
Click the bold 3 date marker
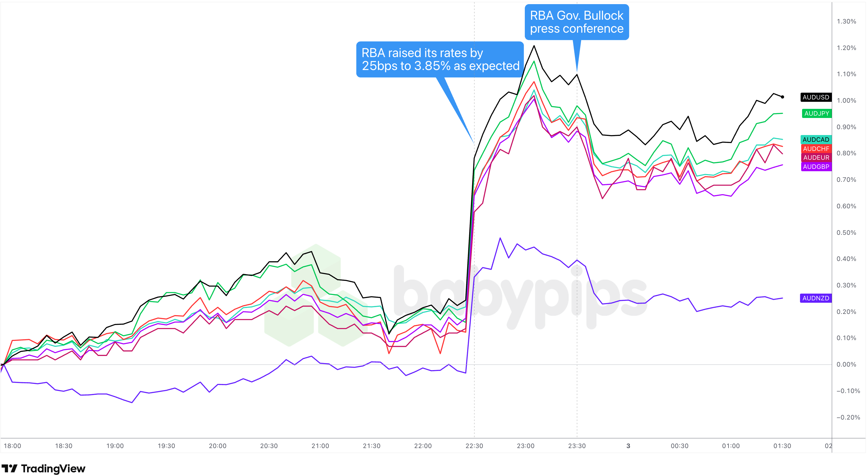click(x=628, y=446)
